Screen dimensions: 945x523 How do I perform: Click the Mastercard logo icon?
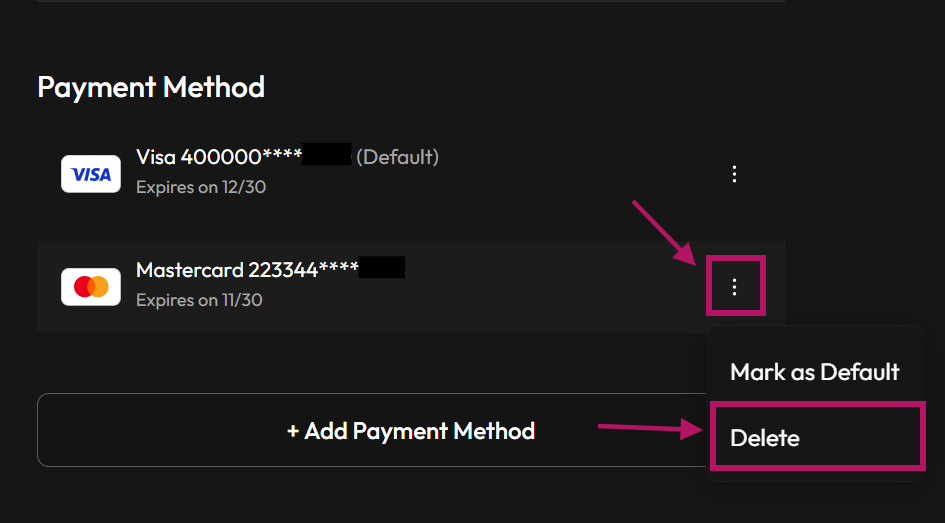[90, 287]
